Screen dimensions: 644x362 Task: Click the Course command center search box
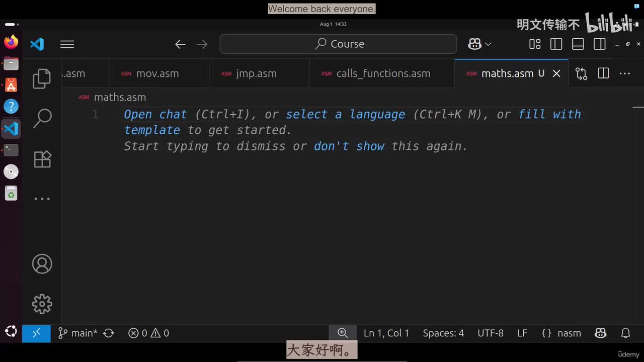338,44
